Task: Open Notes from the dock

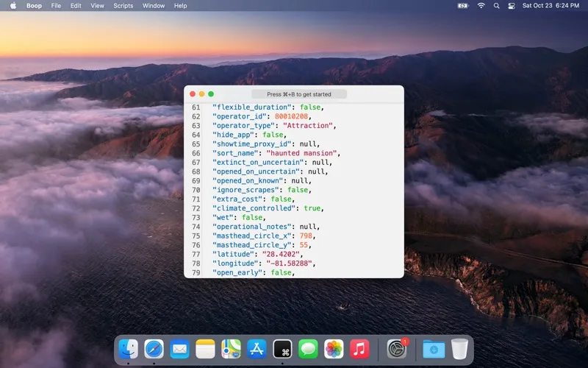Action: (206, 349)
